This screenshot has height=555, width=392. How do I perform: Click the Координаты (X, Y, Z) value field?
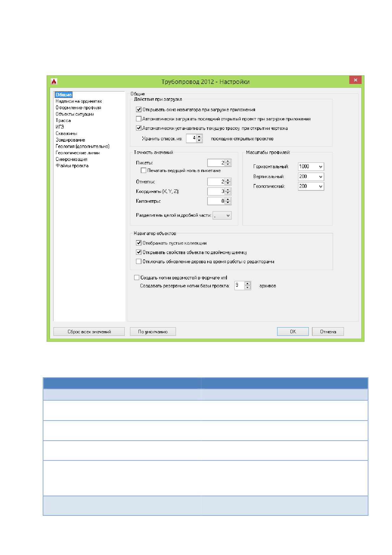pyautogui.click(x=216, y=192)
